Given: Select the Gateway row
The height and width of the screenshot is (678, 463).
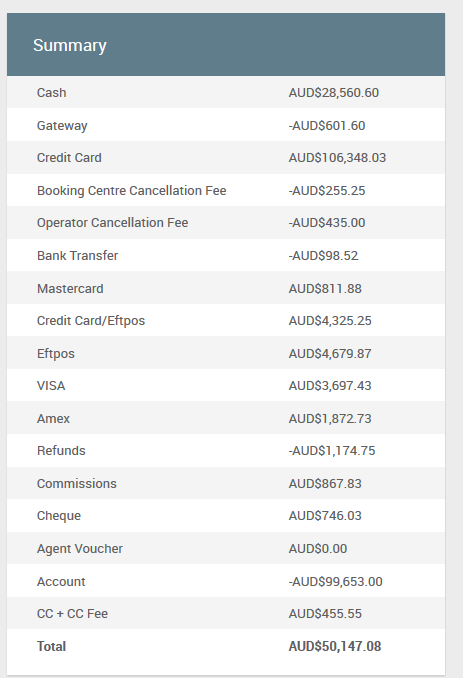Looking at the screenshot, I should coord(226,125).
